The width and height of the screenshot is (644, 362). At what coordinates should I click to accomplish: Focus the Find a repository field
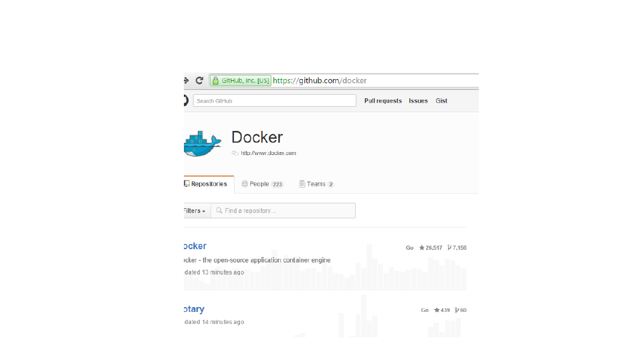click(x=283, y=211)
